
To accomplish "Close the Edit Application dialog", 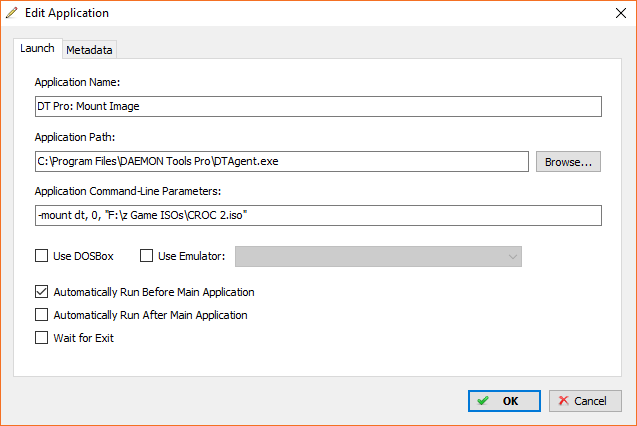I will coord(620,13).
